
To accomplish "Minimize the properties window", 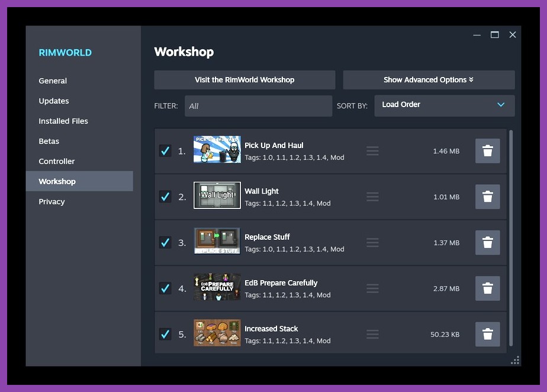I will pyautogui.click(x=477, y=35).
